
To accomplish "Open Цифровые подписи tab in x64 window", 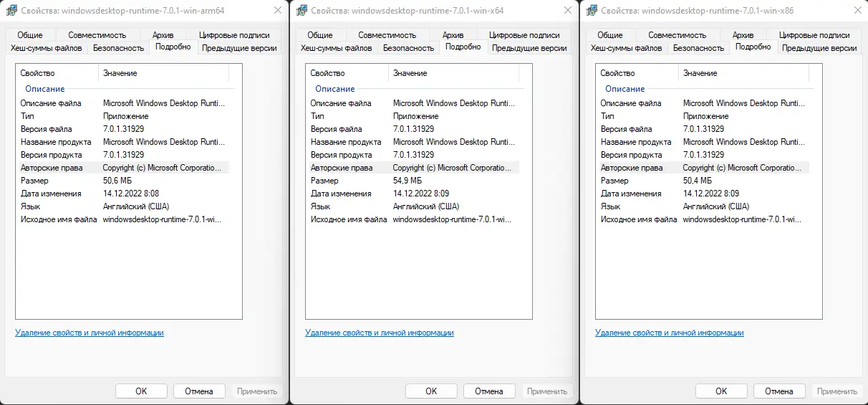I will (x=525, y=34).
